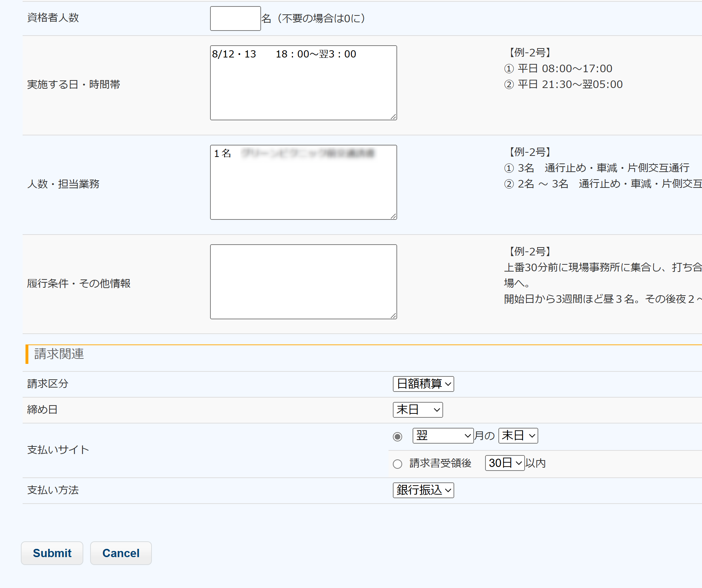Click resize handle of 履行条件・その他情報 textarea
Screen dimensions: 702x588
[394, 316]
